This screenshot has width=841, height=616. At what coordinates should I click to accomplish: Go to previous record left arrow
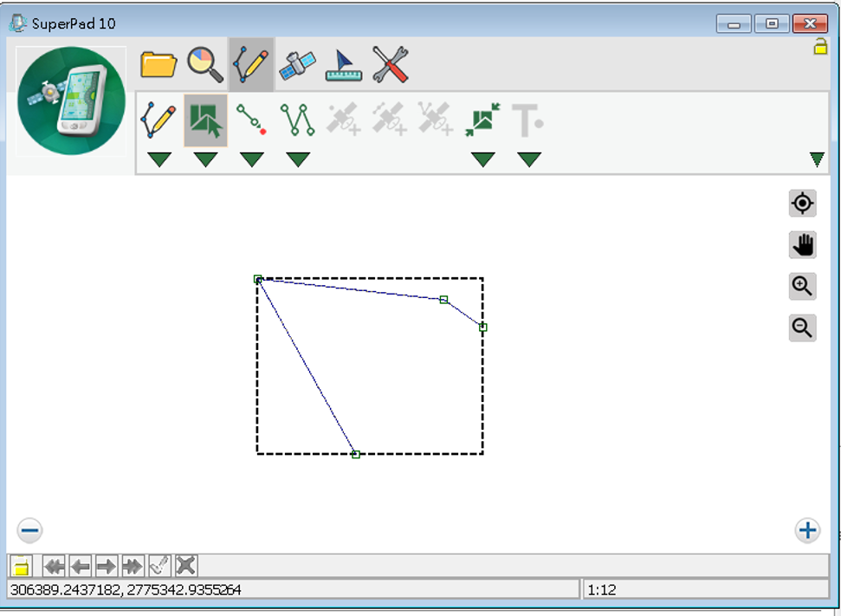click(x=81, y=566)
